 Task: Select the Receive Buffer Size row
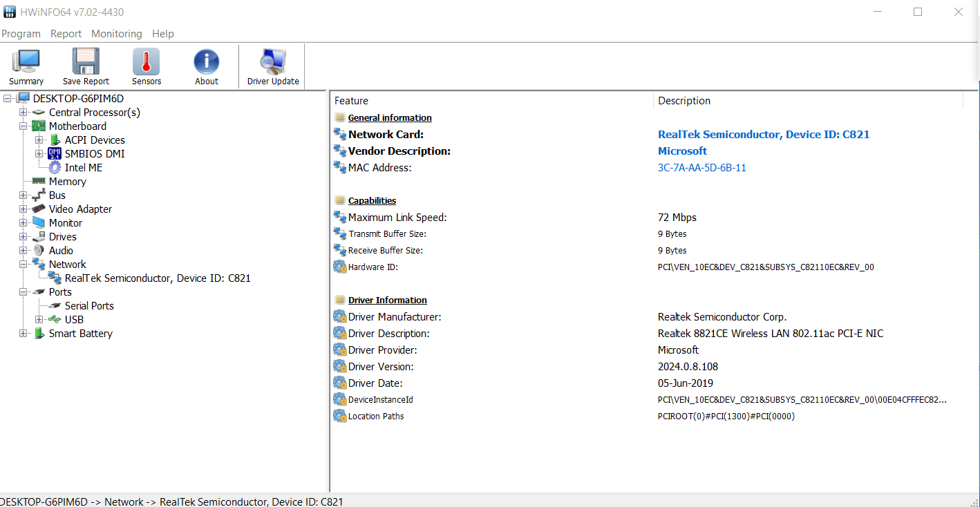647,250
